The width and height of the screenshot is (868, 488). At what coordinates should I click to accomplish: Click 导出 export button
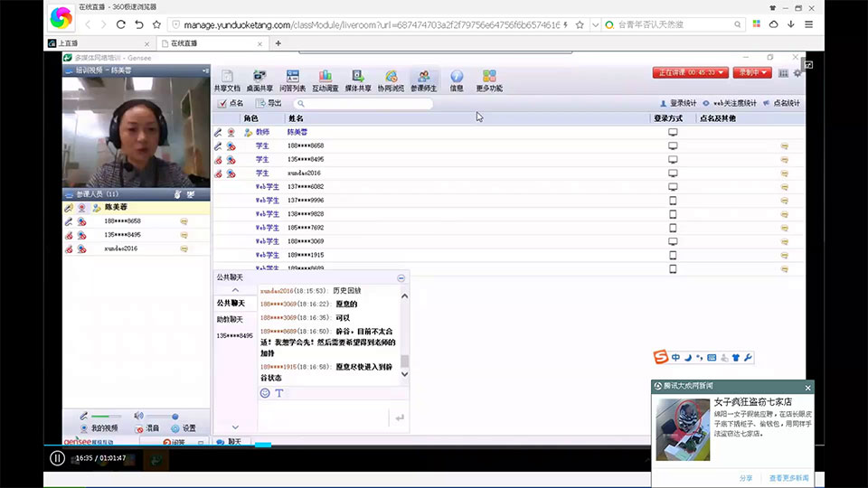pos(269,103)
